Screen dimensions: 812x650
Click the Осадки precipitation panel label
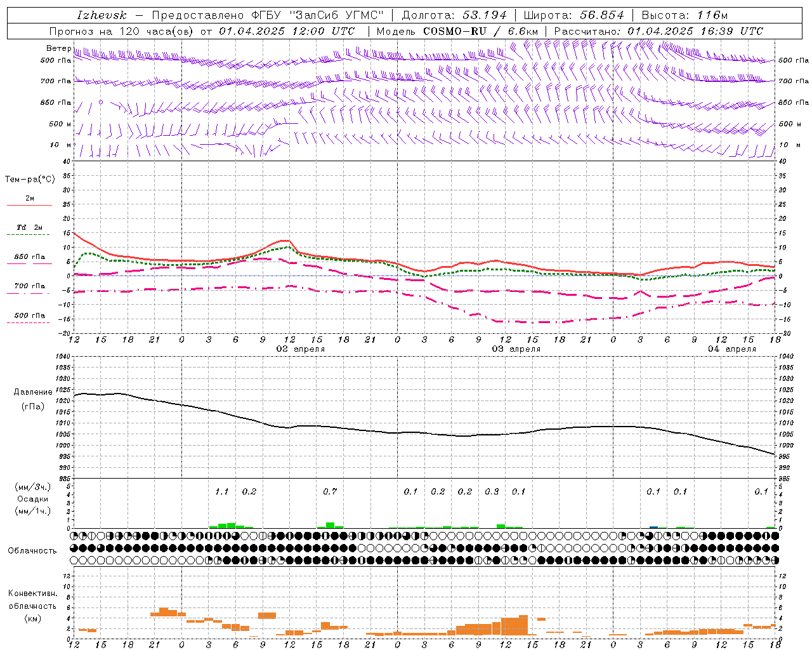pos(33,499)
